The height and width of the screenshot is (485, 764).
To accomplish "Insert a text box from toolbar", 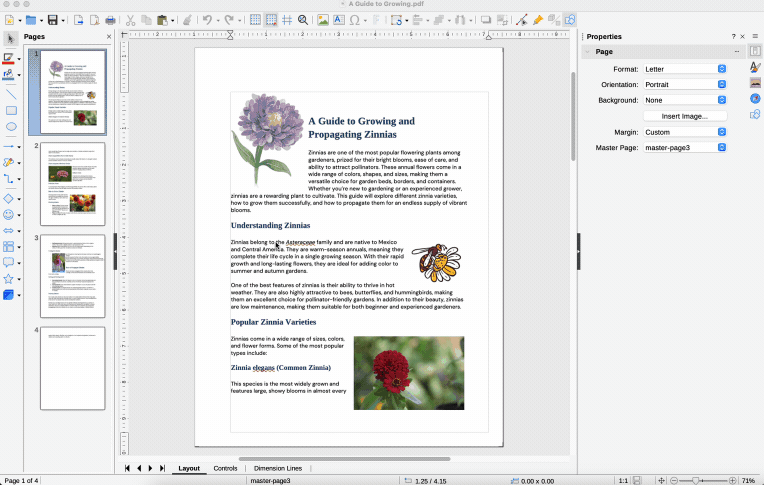I will (340, 20).
